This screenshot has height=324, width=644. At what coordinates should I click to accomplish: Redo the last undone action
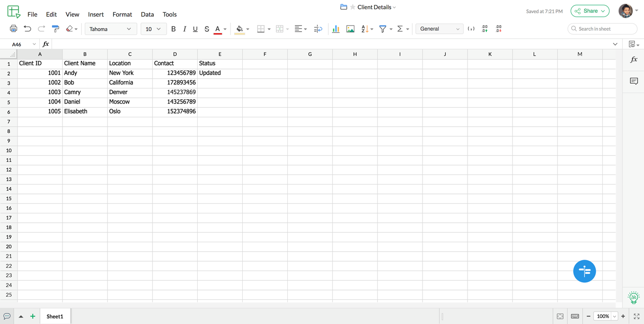click(x=42, y=29)
